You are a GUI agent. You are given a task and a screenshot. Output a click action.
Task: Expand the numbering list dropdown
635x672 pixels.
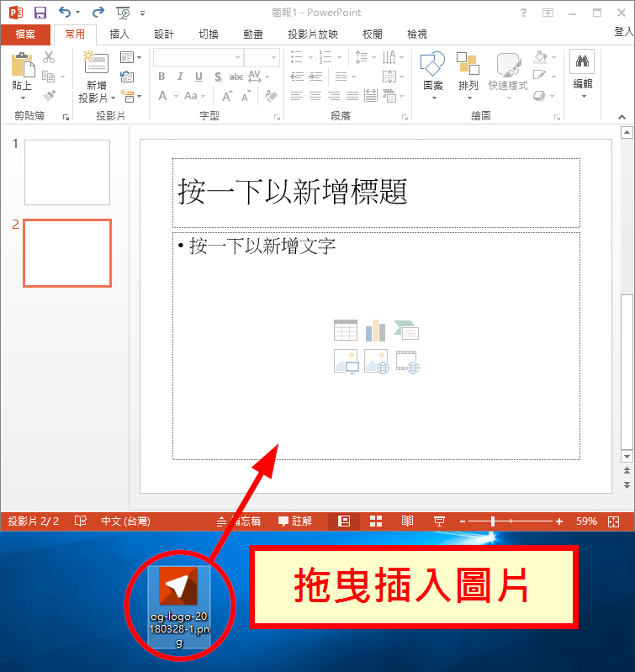tap(339, 57)
